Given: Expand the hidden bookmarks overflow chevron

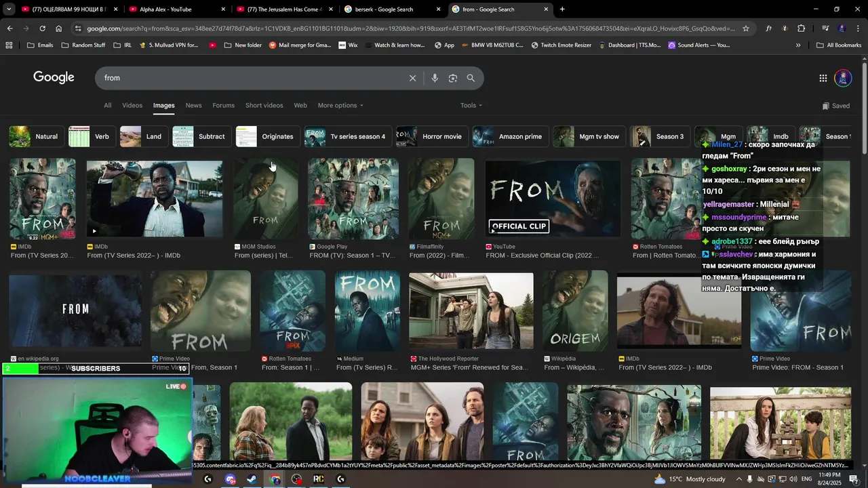Looking at the screenshot, I should (798, 45).
